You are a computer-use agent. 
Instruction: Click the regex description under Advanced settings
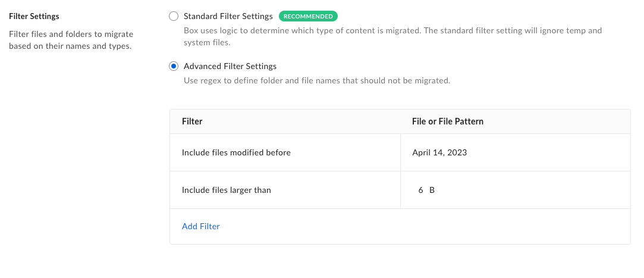[317, 80]
